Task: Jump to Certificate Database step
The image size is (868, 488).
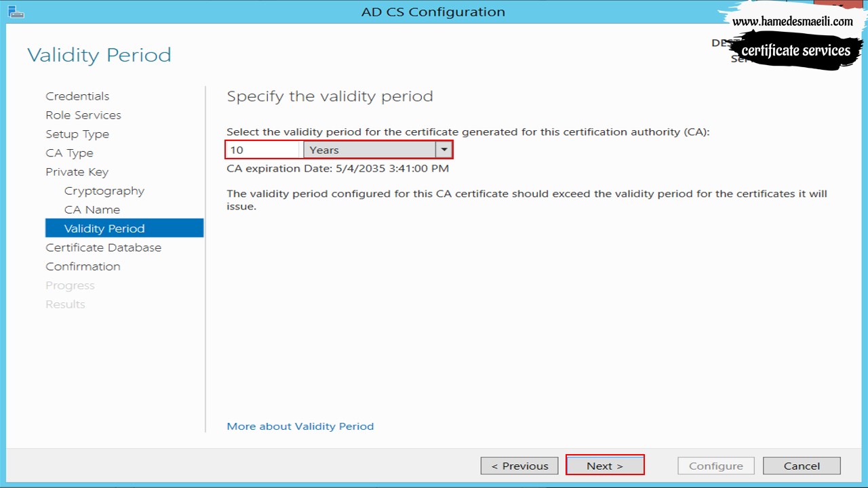Action: click(103, 247)
